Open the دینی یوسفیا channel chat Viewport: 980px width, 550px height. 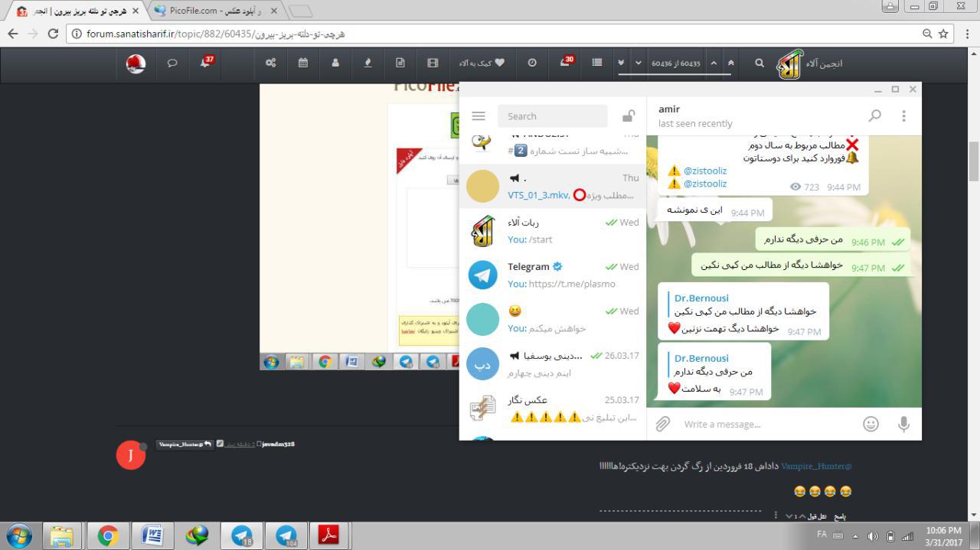[x=553, y=364]
